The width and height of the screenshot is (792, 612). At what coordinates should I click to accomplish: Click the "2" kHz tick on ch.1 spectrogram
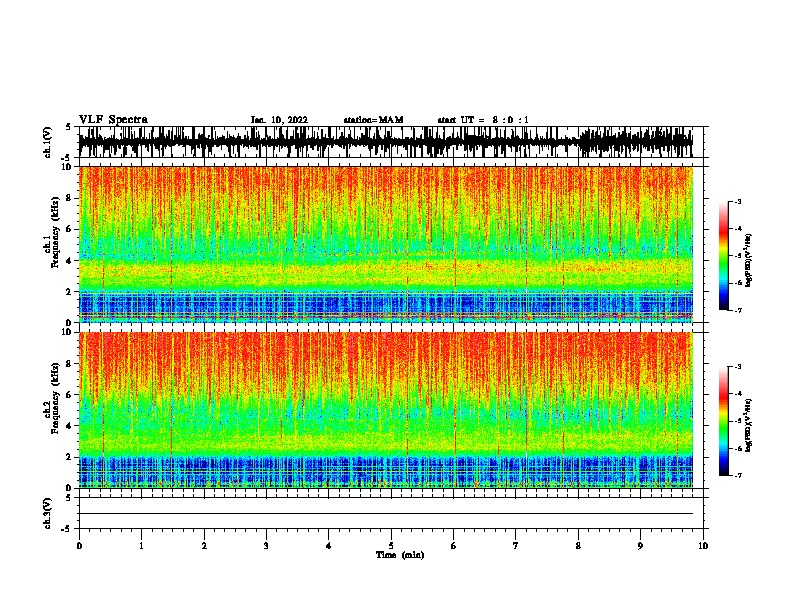click(x=70, y=292)
